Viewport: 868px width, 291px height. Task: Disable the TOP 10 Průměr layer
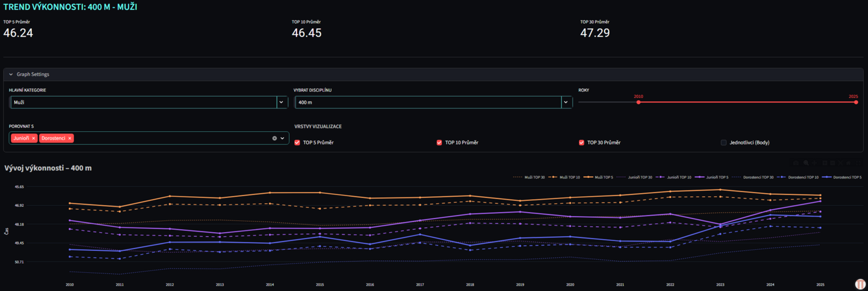pyautogui.click(x=439, y=143)
